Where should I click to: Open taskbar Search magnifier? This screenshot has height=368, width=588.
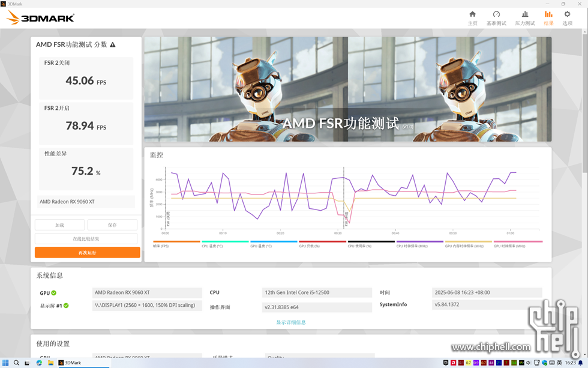point(16,363)
